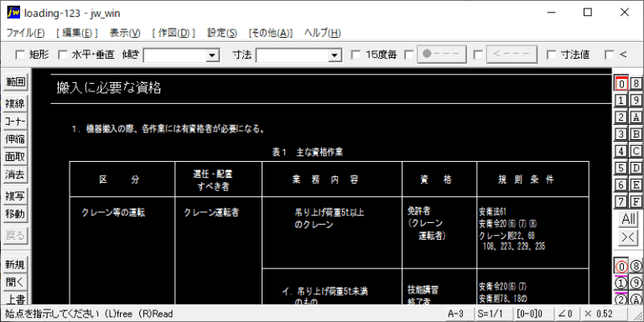Select layer 9 square button
Viewport: 644px width, 322px height.
(x=636, y=101)
